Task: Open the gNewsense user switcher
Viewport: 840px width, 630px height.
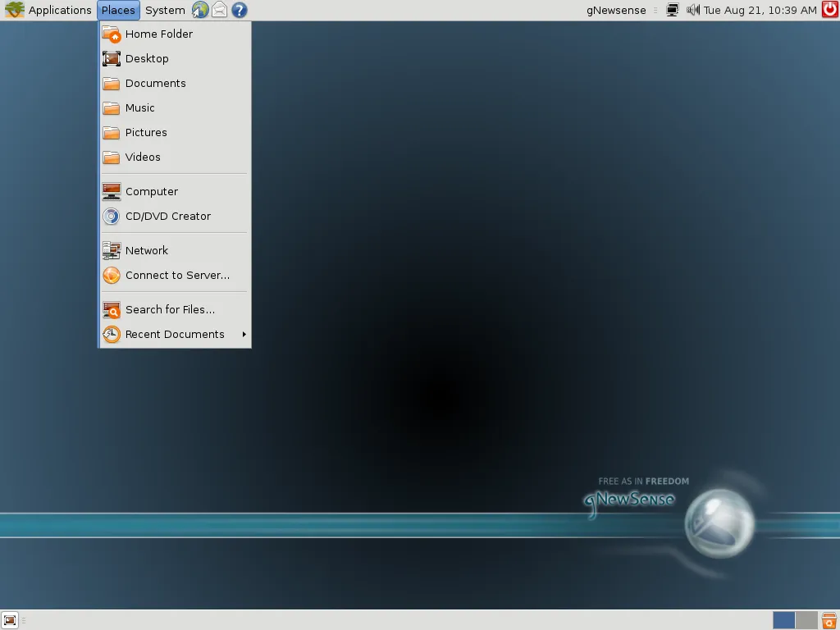Action: (x=616, y=10)
